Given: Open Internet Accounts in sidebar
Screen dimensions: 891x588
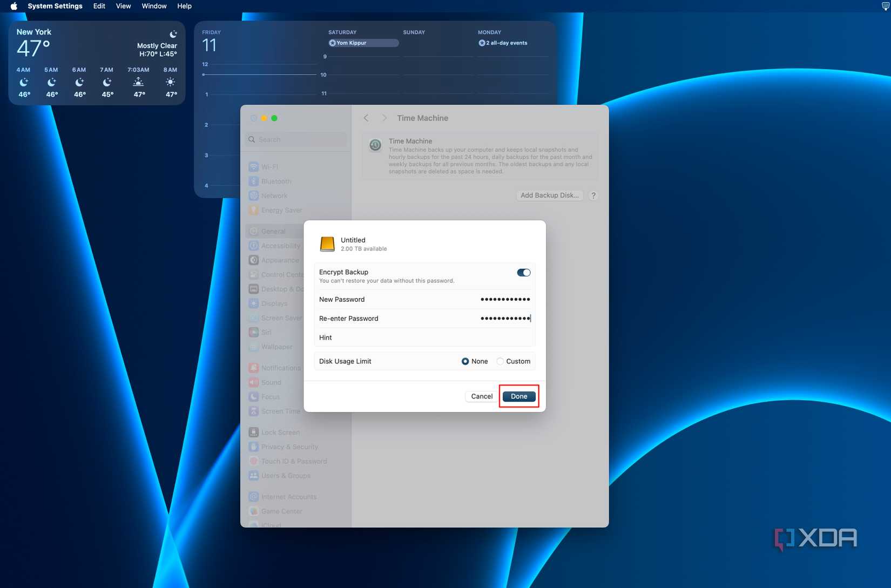Looking at the screenshot, I should click(296, 497).
